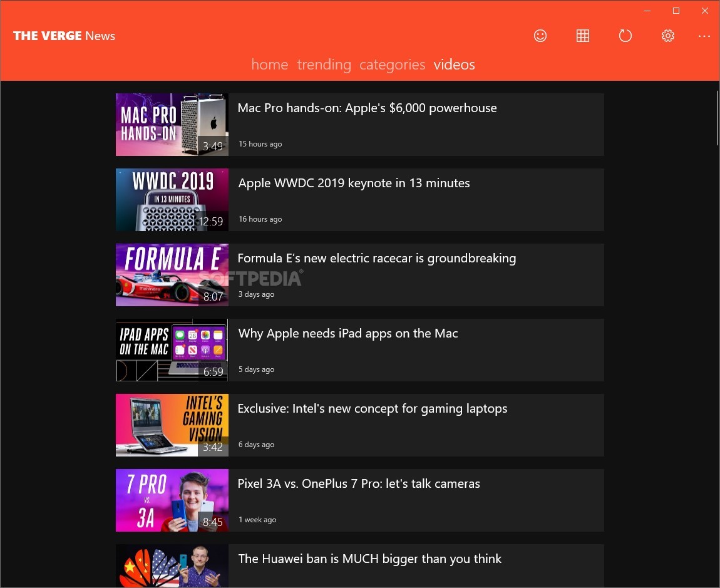Open the WWDC 2019 video thumbnail
Viewport: 720px width, 588px height.
(172, 200)
